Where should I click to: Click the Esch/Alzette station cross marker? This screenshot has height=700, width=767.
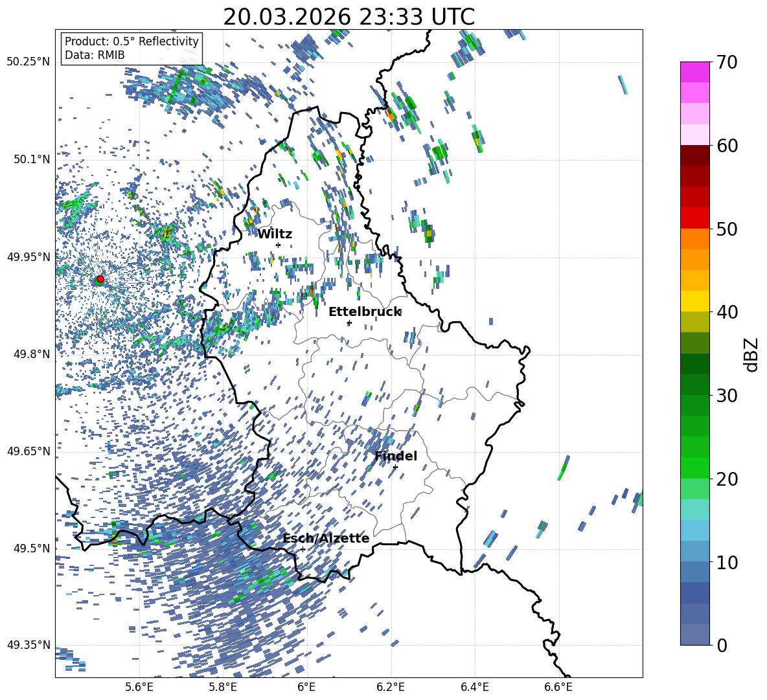(303, 549)
